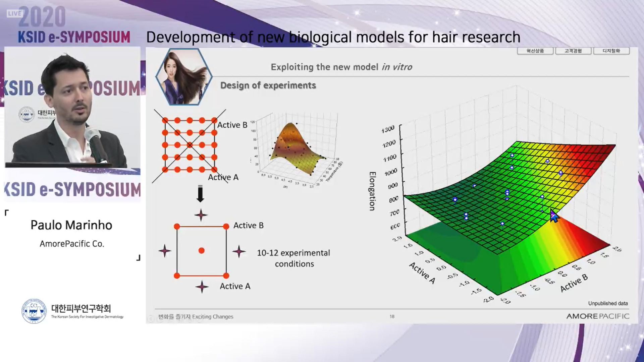Click the 1300 tick on the Elongation axis
This screenshot has width=644, height=362.
pyautogui.click(x=388, y=129)
